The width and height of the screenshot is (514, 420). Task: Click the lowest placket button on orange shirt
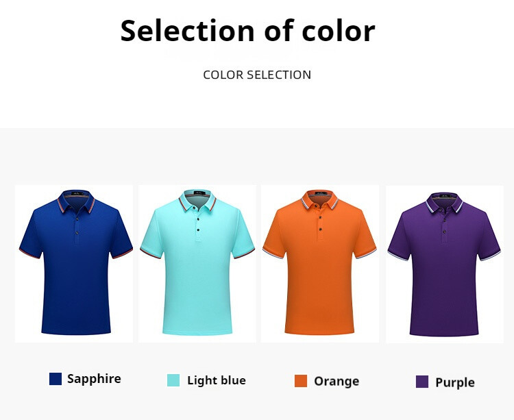pyautogui.click(x=320, y=230)
